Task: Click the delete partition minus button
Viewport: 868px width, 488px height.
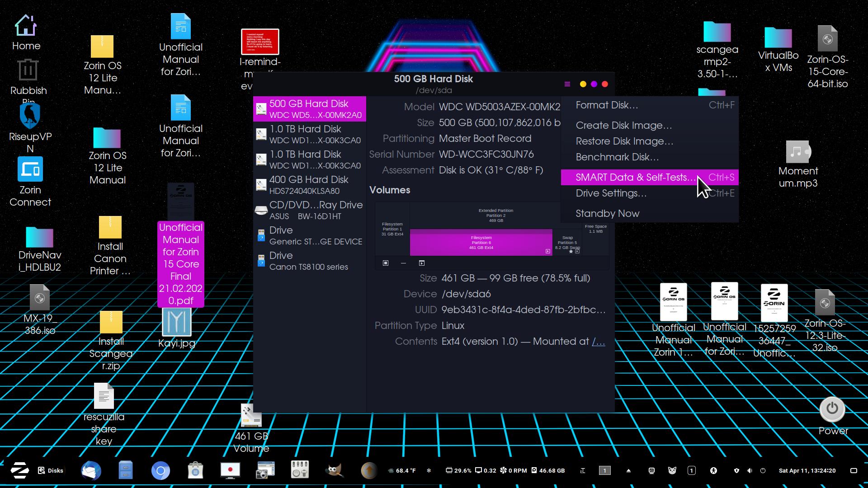Action: pos(403,263)
